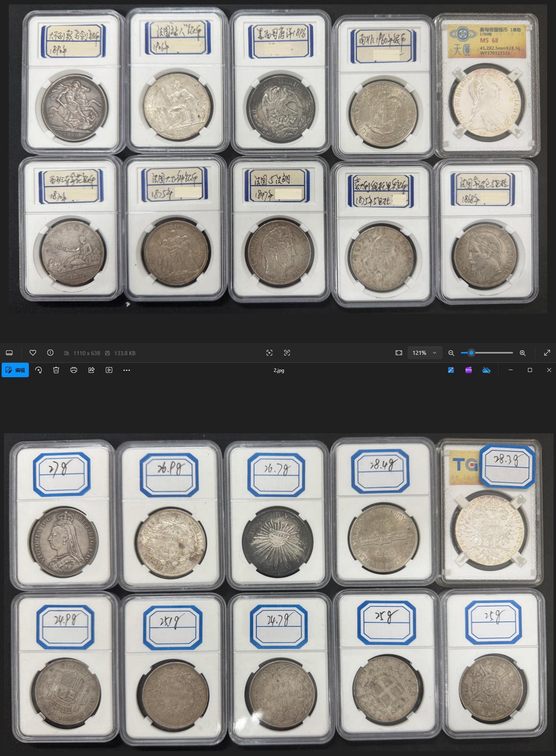
Task: Open the share icon in the toolbar
Action: [91, 370]
